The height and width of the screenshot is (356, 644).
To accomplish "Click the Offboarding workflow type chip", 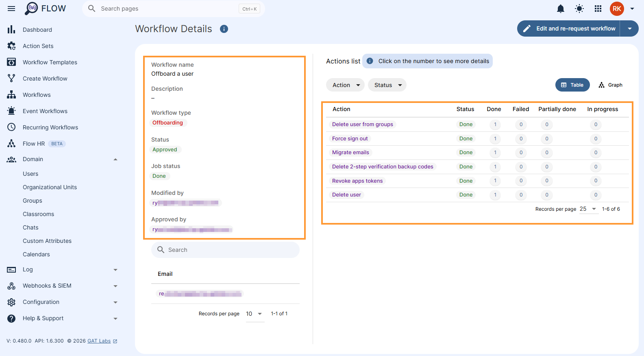I will point(168,123).
